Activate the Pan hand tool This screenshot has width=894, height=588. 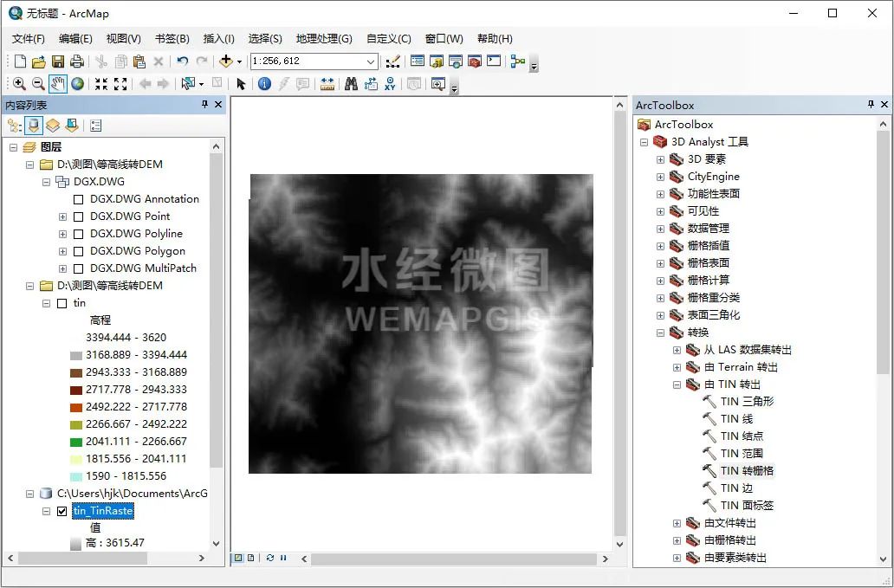pos(57,84)
